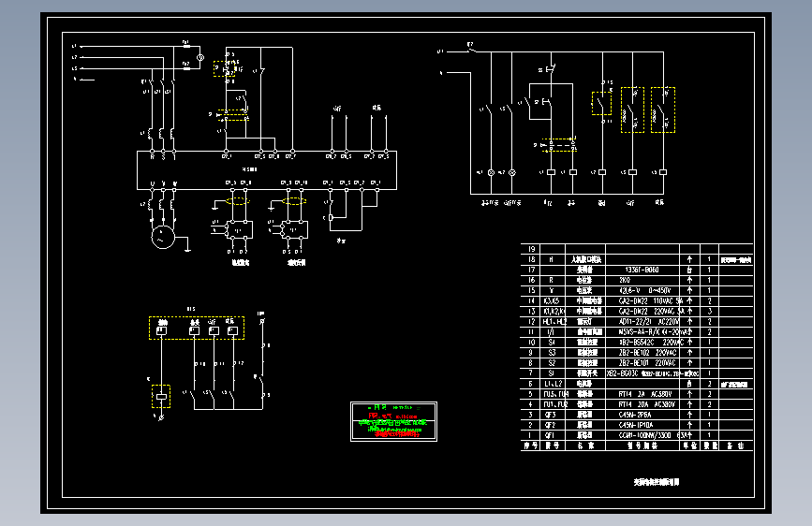Select the C45N-1P10A model cell
This screenshot has width=812, height=526.
642,425
